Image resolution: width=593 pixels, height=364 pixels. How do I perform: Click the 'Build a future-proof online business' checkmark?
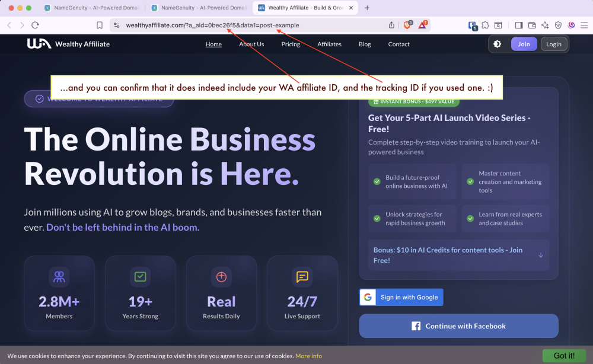tap(377, 181)
